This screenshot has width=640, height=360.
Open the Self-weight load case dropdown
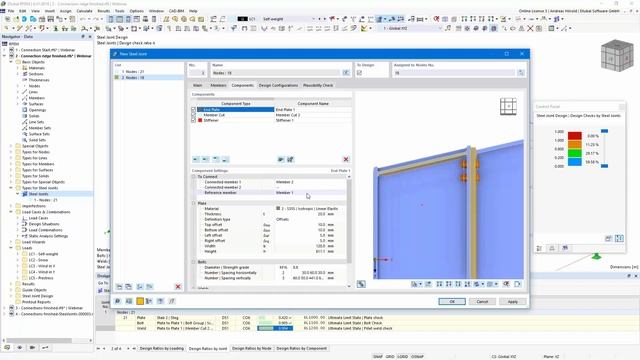click(313, 19)
